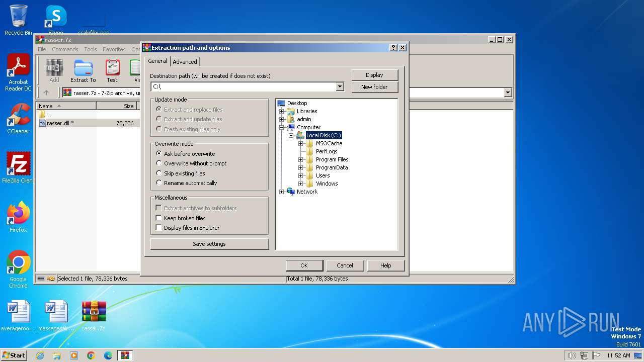Select the averageroo Word document icon

pos(18,316)
